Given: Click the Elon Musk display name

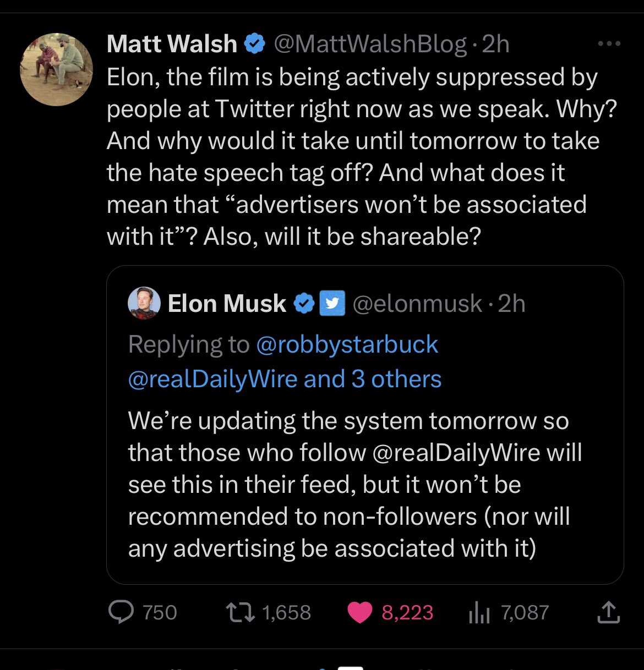Looking at the screenshot, I should click(x=227, y=304).
